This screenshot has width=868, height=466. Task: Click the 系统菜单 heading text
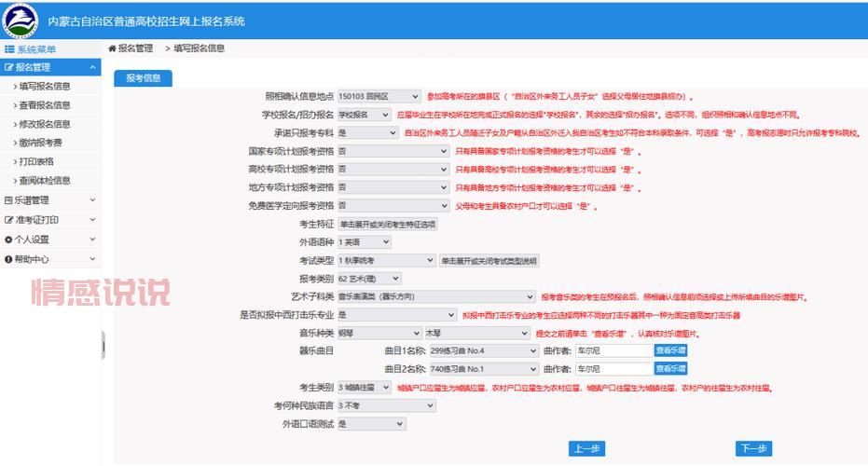click(36, 49)
